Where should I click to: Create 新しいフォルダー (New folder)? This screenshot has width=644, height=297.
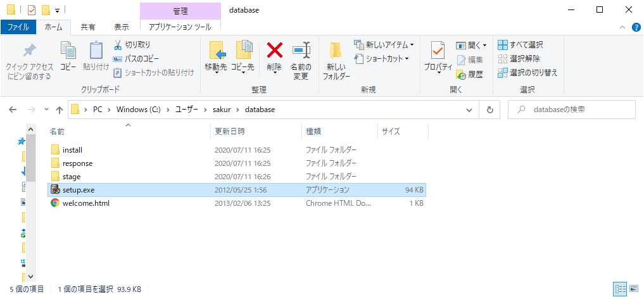pos(336,61)
